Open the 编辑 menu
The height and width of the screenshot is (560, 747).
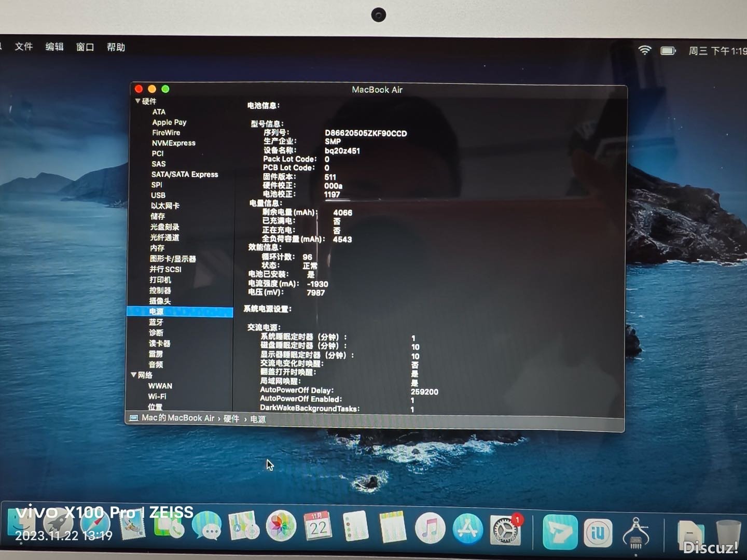coord(54,47)
